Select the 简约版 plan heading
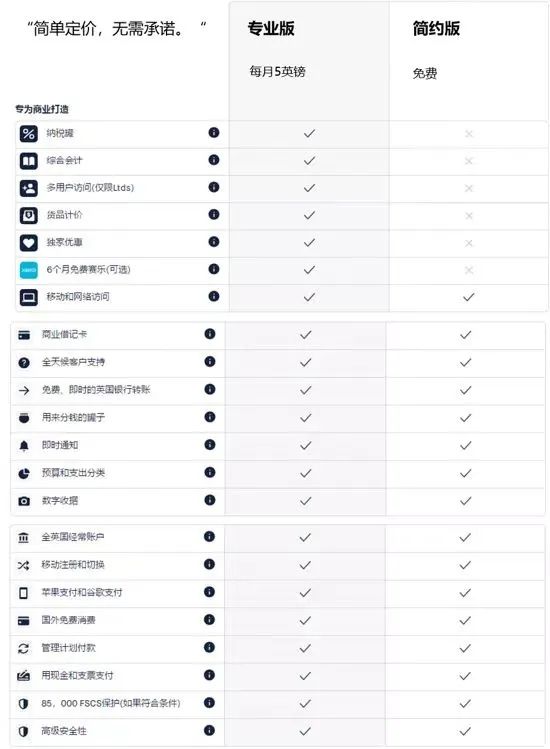The image size is (550, 749). coord(436,29)
